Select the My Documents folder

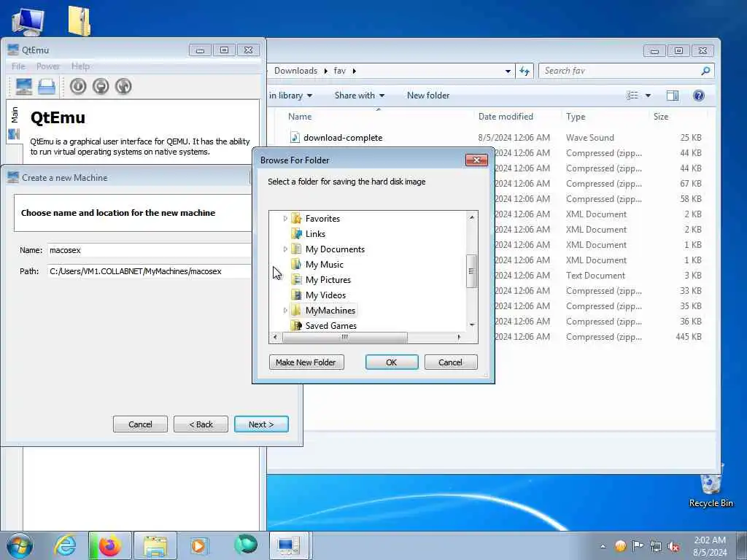(335, 249)
